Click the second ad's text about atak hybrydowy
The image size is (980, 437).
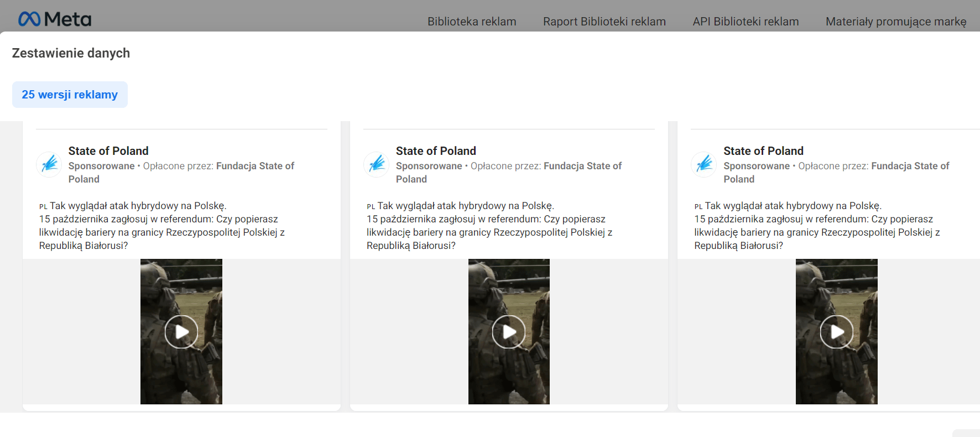(x=489, y=226)
